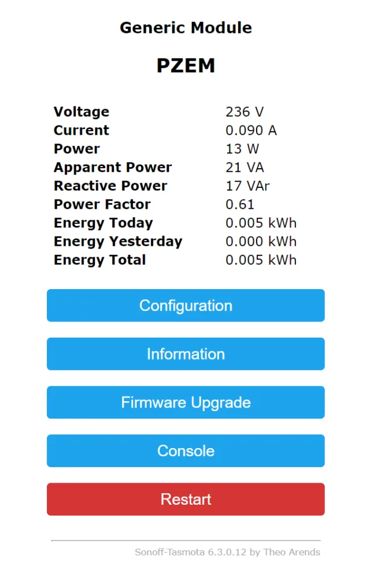Restart the device

185,499
